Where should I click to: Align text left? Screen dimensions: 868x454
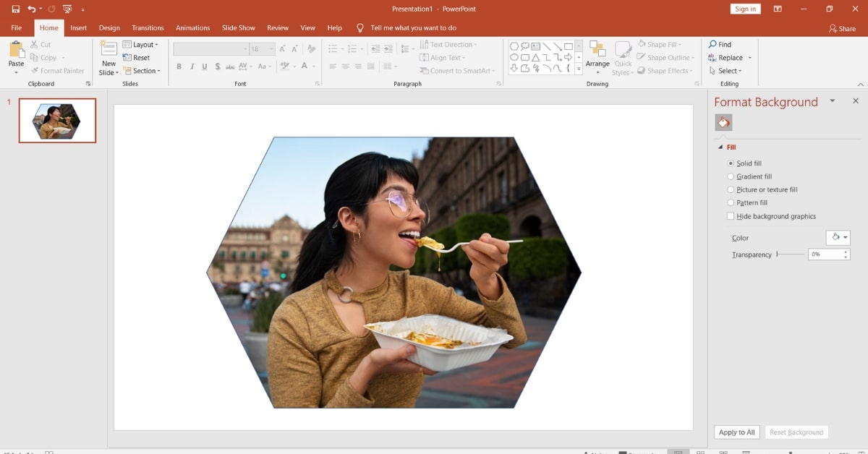click(x=333, y=67)
